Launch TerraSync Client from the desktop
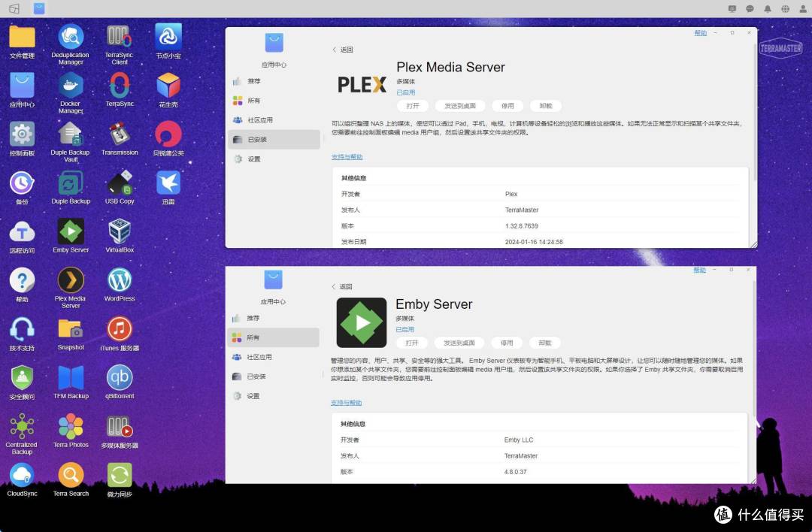Image resolution: width=812 pixels, height=532 pixels. point(119,37)
